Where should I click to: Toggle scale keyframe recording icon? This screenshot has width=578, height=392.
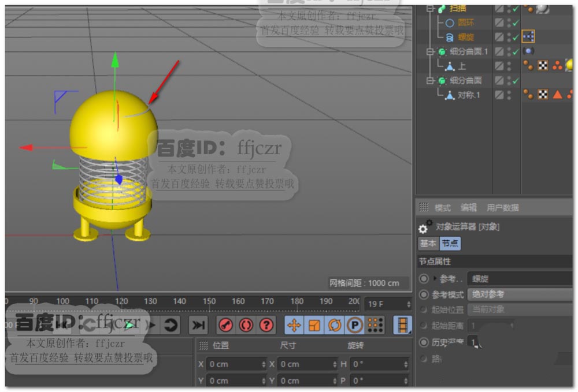click(314, 325)
